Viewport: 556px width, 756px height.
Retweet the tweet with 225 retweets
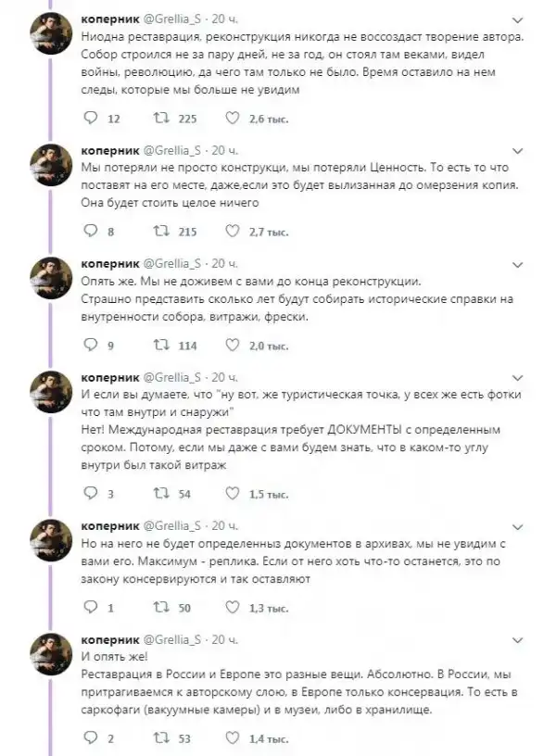click(160, 119)
